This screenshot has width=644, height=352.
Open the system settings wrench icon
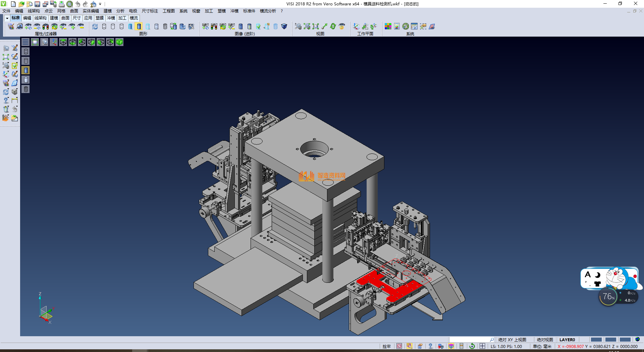click(x=406, y=27)
